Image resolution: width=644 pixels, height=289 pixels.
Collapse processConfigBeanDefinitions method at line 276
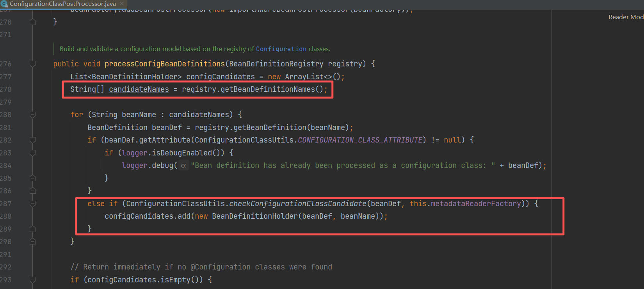pos(33,64)
